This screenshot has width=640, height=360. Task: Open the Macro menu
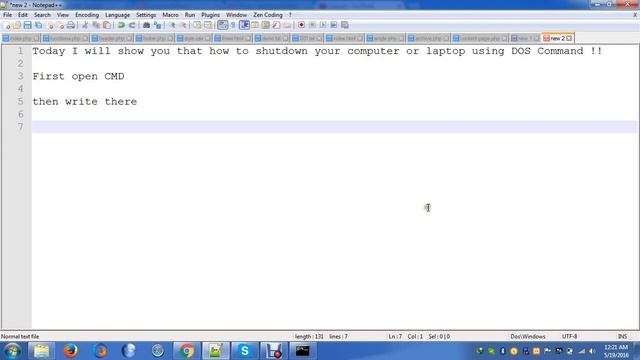pos(170,15)
